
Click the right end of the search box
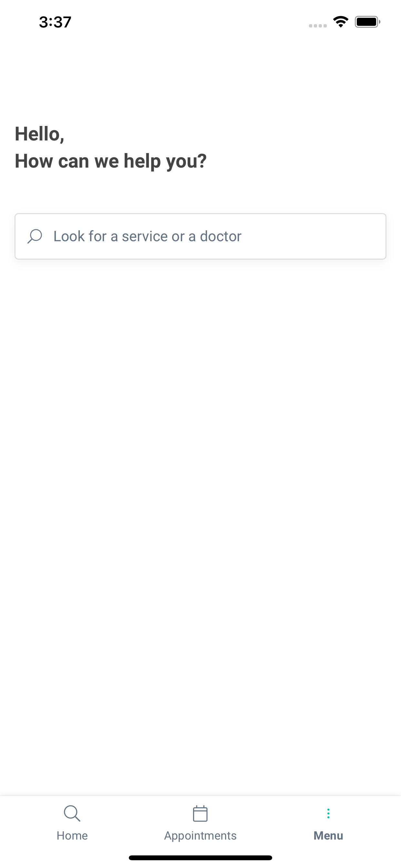(371, 236)
